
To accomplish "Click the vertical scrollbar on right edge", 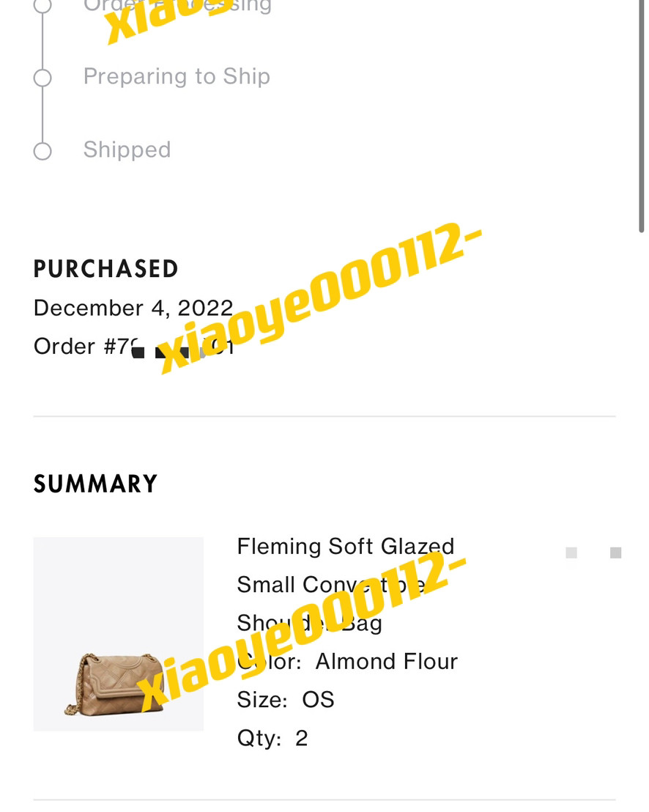I will coord(641,117).
